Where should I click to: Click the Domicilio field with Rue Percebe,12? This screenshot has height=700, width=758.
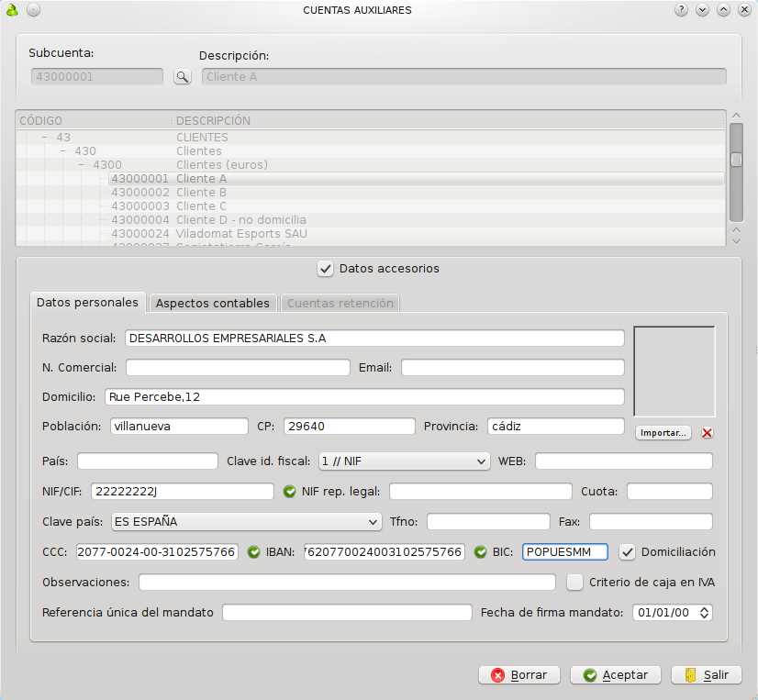pyautogui.click(x=364, y=397)
